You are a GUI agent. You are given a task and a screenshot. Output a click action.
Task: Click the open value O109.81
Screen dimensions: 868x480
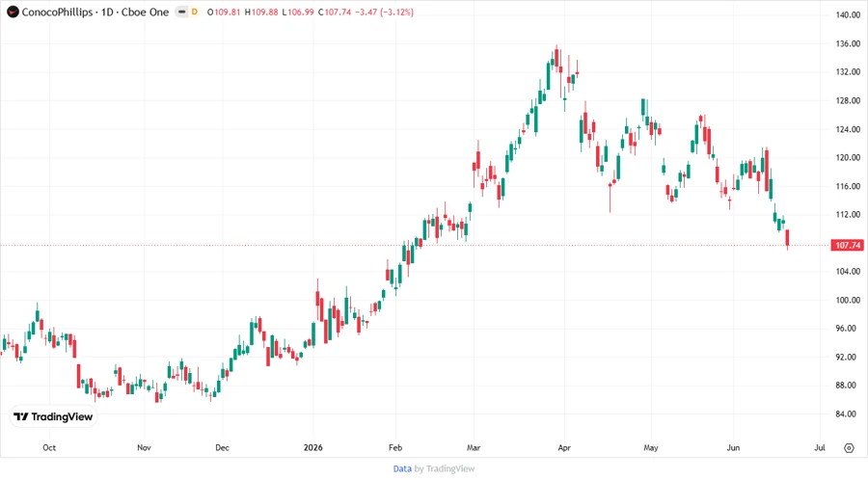click(x=224, y=13)
